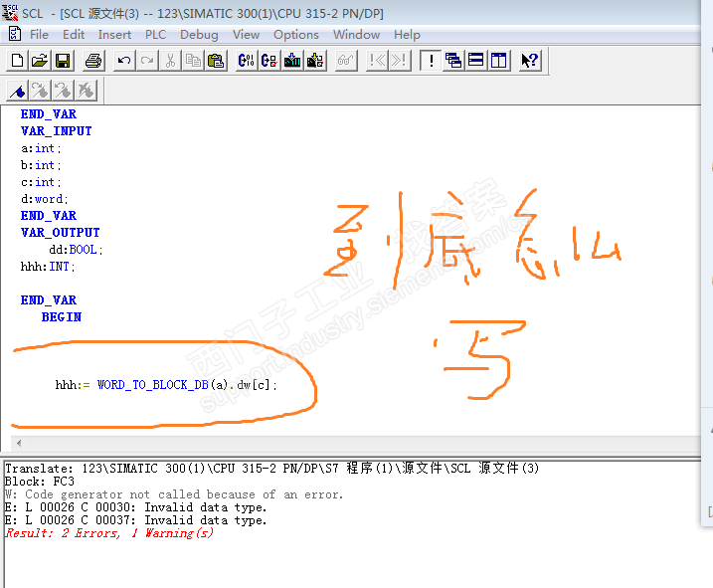Open the View menu
Screen dimensions: 713x588
[x=246, y=35]
